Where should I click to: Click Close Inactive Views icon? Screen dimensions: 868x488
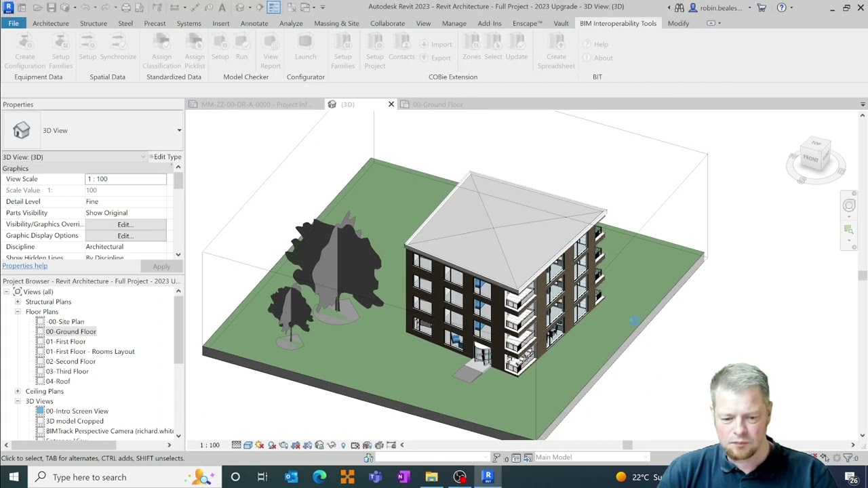[292, 7]
